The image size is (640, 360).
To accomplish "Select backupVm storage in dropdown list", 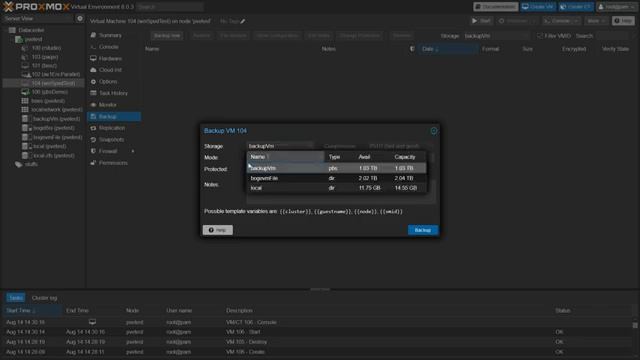I will tap(337, 168).
